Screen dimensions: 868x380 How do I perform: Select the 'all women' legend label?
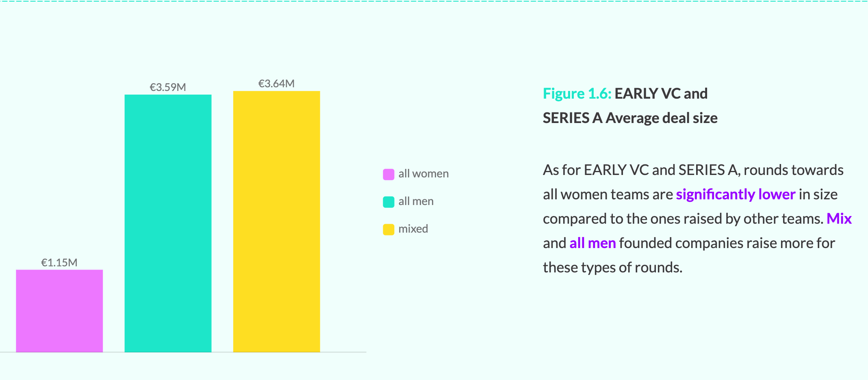pos(423,174)
